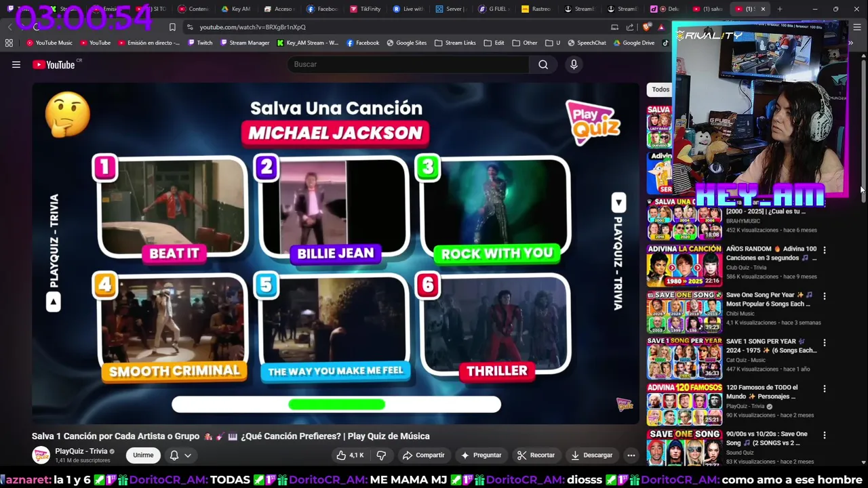
Task: Switch to the Rastreo tab
Action: pos(536,9)
